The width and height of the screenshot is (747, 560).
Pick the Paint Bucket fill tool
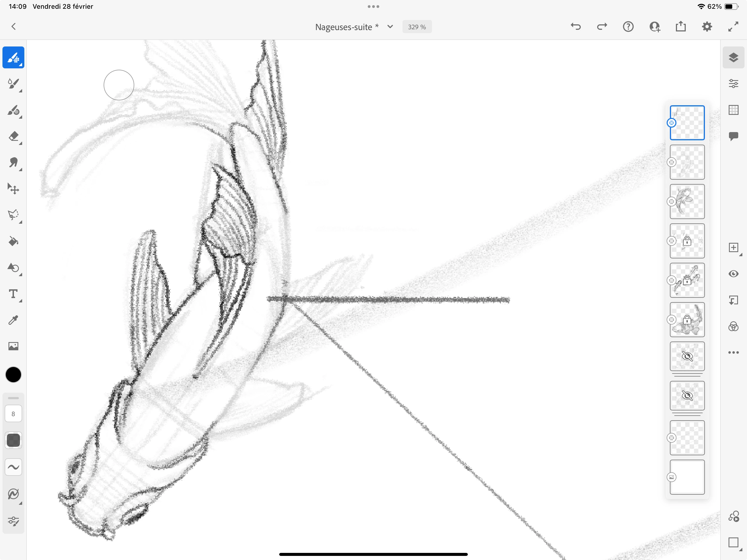point(13,241)
